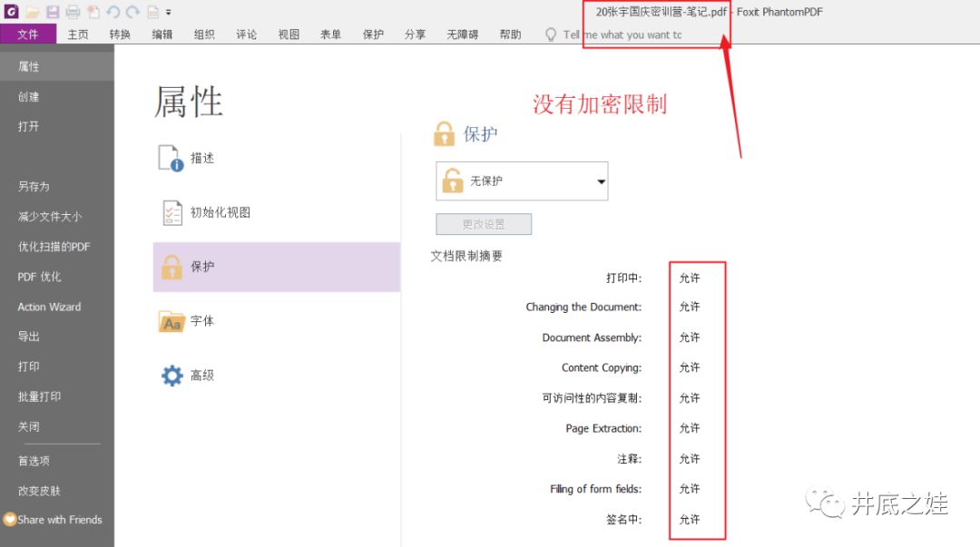Screen dimensions: 980x547
Task: Switch to the 主页 ribbon tab
Action: point(78,34)
